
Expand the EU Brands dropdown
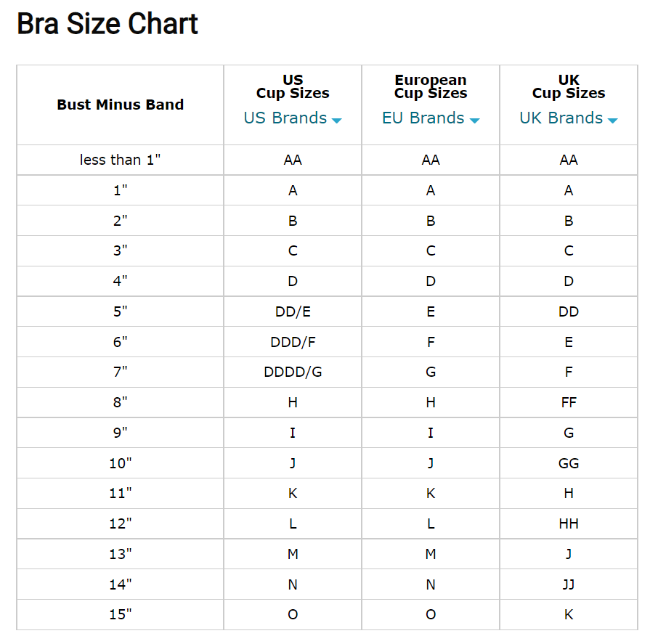430,118
